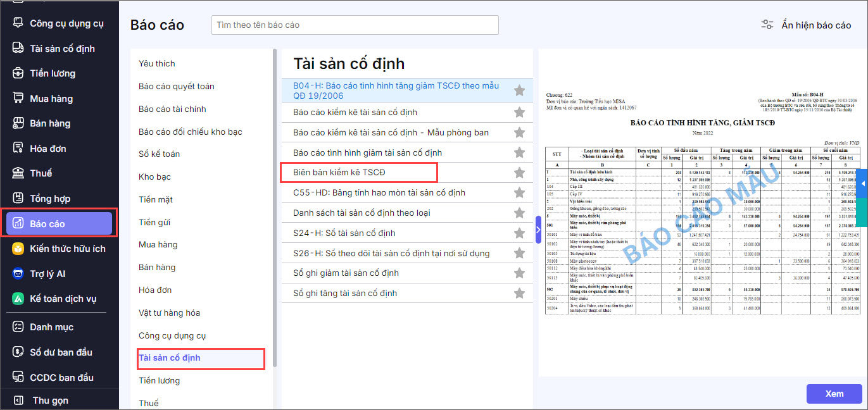
Task: Click the blue arrow tab on right edge
Action: pyautogui.click(x=863, y=184)
